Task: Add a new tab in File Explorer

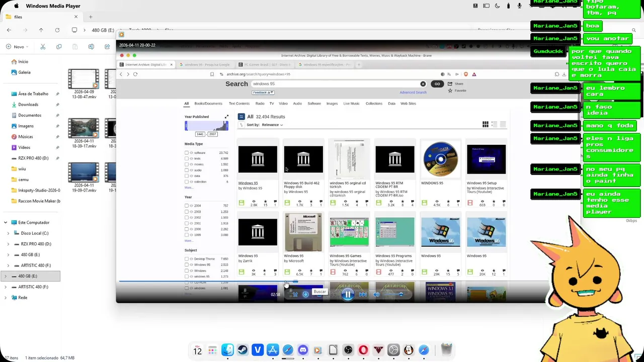Action: point(91,17)
